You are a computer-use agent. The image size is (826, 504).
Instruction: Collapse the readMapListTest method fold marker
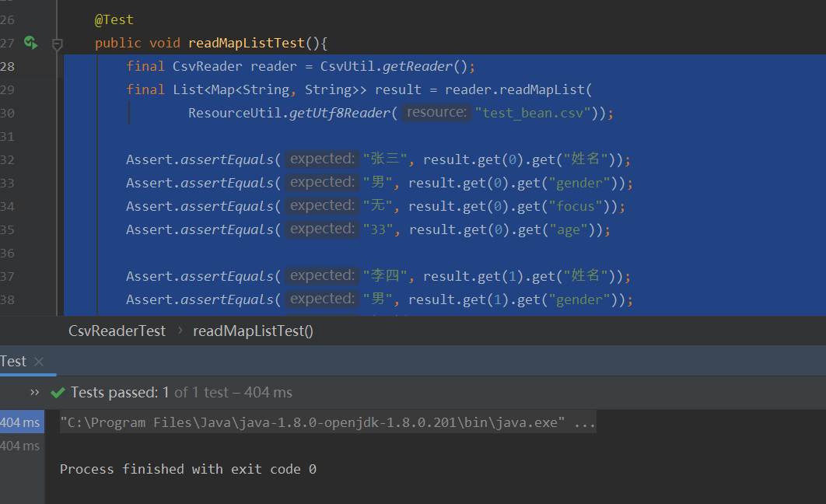coord(58,44)
